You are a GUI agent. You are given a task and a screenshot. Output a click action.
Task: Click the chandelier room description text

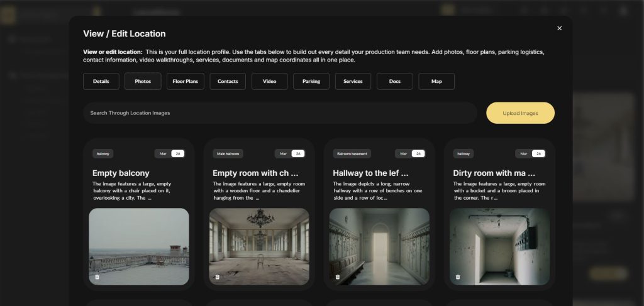pyautogui.click(x=258, y=191)
